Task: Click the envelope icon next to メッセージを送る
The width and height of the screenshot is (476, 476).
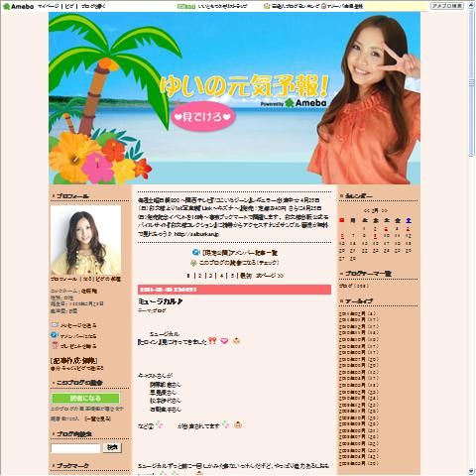Action: pyautogui.click(x=55, y=325)
